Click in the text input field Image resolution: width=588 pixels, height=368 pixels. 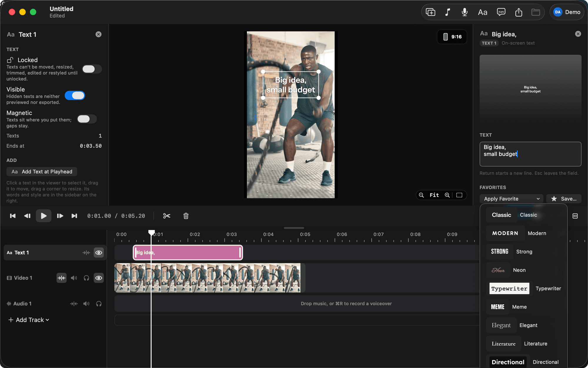(530, 154)
